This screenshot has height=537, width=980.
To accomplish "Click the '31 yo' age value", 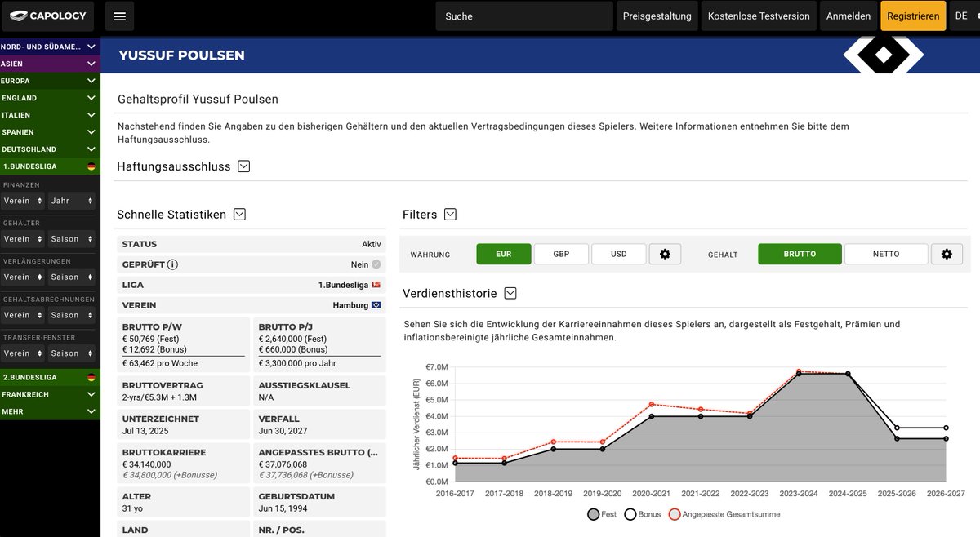I will click(133, 508).
